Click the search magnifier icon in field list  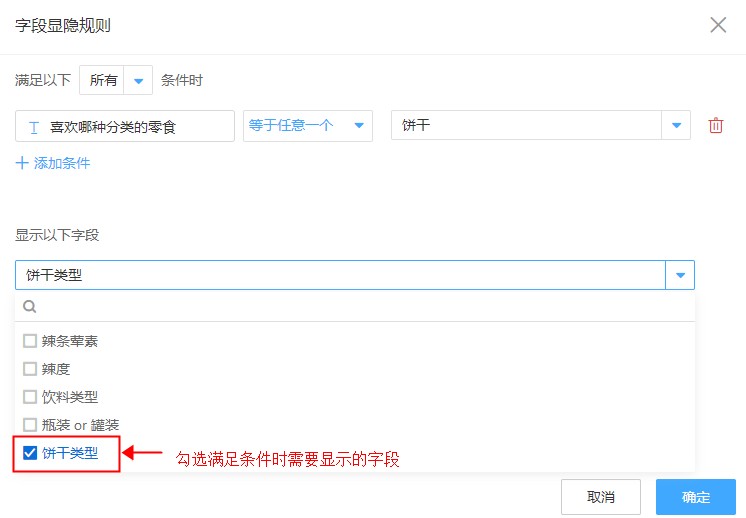[30, 307]
